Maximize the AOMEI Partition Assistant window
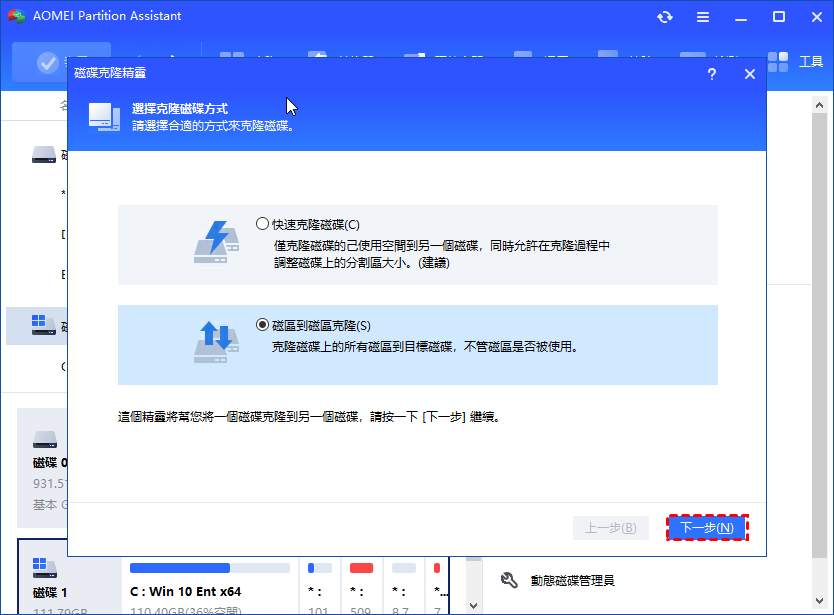The width and height of the screenshot is (834, 615). (x=779, y=17)
